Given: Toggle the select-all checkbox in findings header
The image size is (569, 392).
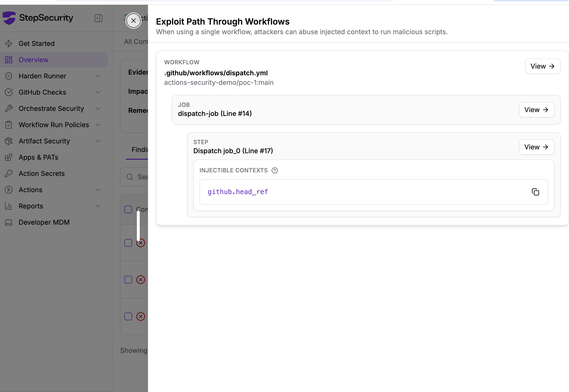Looking at the screenshot, I should point(128,210).
